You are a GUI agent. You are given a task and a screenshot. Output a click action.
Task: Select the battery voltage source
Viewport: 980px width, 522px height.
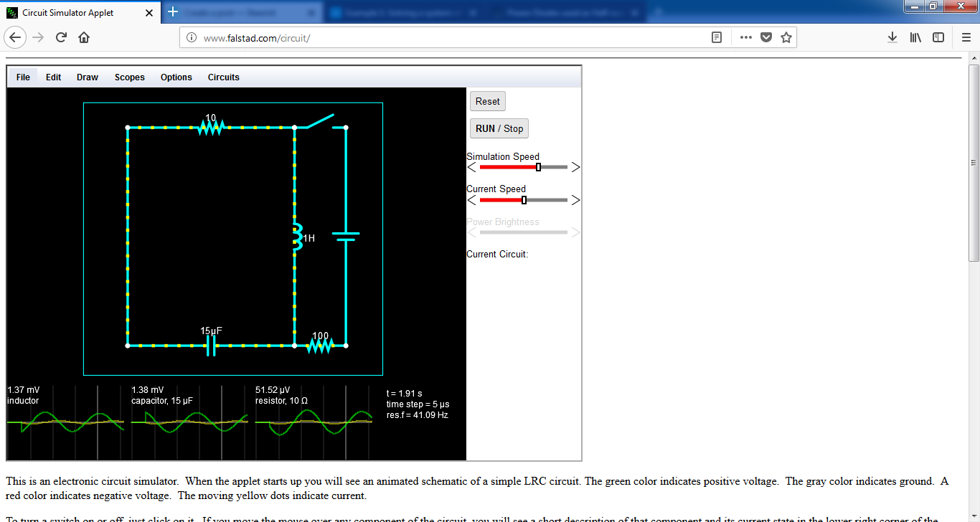click(346, 237)
